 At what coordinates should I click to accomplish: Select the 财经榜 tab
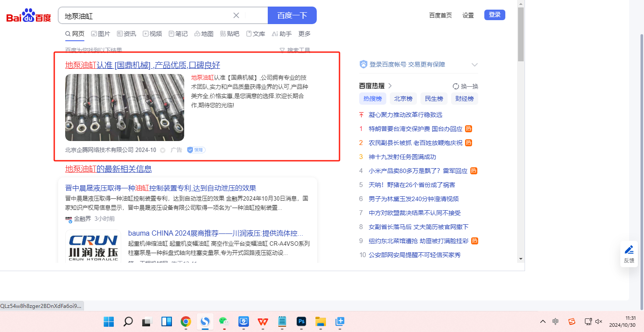point(465,99)
